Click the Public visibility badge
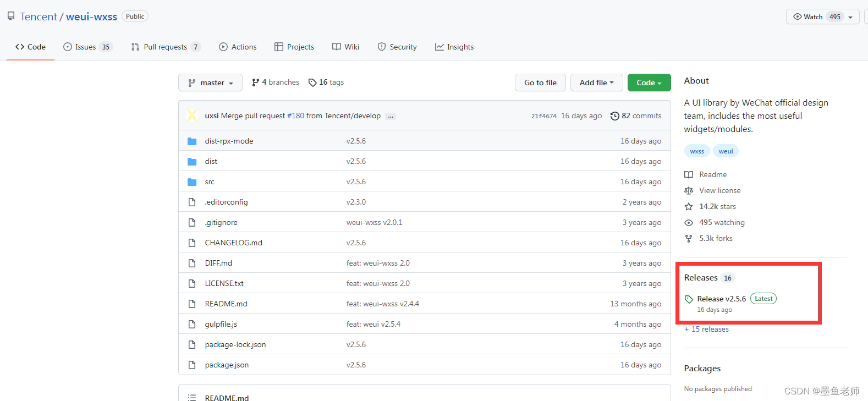 pos(135,17)
